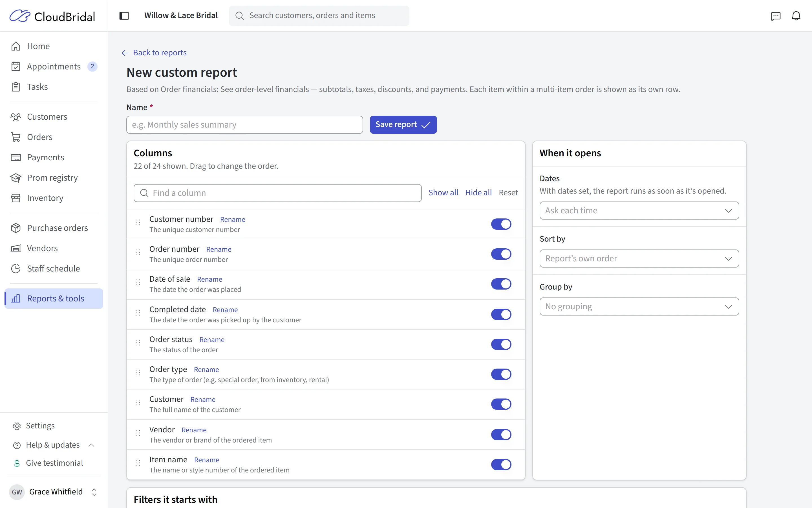This screenshot has height=508, width=812.
Task: Open the Dates 'Ask each time' dropdown
Action: [x=639, y=211]
